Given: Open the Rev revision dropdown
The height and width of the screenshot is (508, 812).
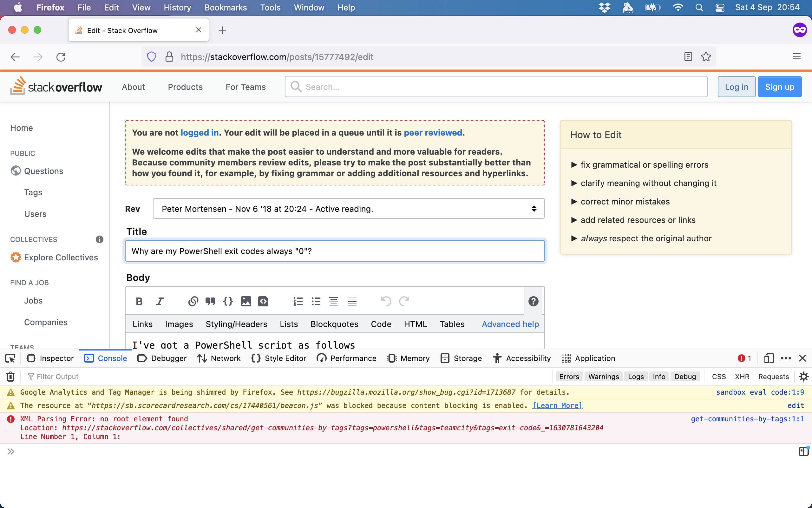Looking at the screenshot, I should (x=349, y=209).
